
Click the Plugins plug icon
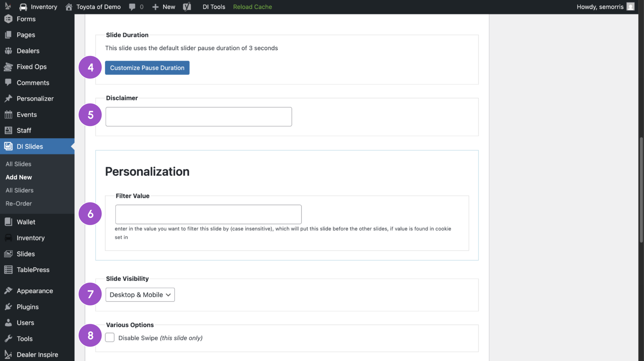[x=8, y=307]
